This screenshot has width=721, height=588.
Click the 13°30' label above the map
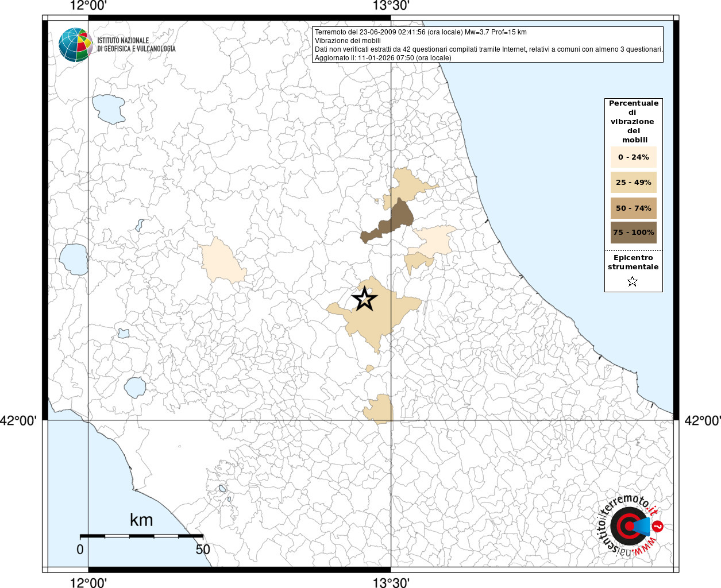pos(391,6)
